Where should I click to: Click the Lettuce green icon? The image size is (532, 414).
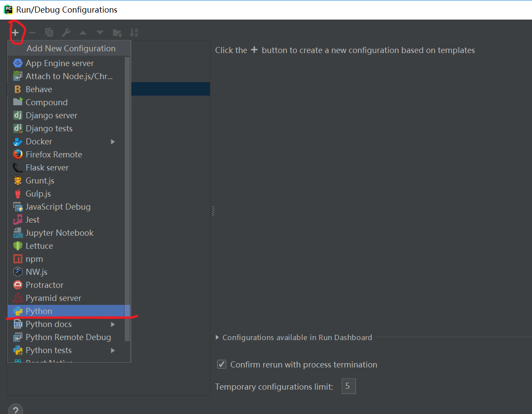point(18,246)
